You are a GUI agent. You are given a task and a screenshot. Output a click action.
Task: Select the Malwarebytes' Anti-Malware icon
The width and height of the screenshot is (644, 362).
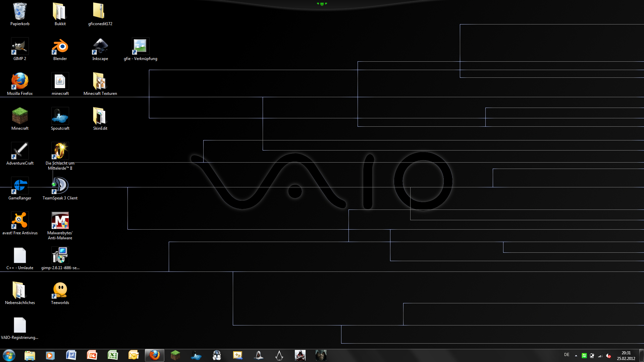point(60,221)
